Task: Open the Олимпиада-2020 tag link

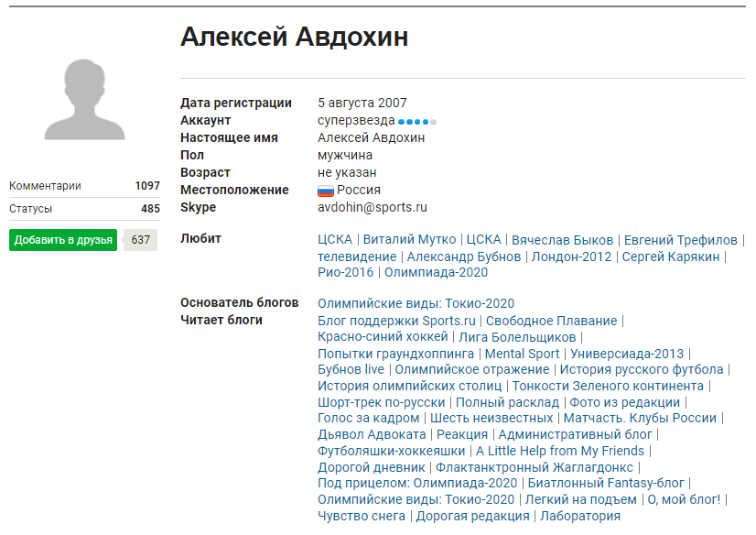Action: (436, 272)
